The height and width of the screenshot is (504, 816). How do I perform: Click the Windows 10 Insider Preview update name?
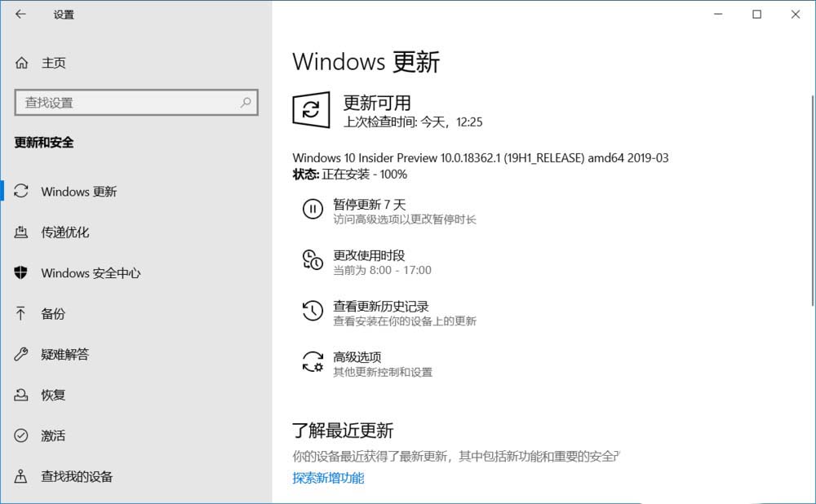tap(481, 157)
